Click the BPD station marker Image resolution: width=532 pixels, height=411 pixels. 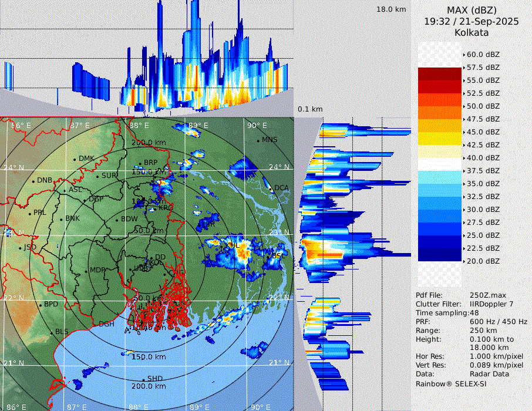[x=41, y=305]
